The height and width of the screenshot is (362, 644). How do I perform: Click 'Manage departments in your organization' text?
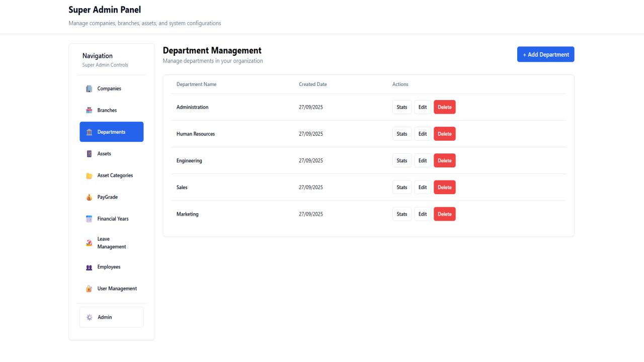[x=213, y=61]
